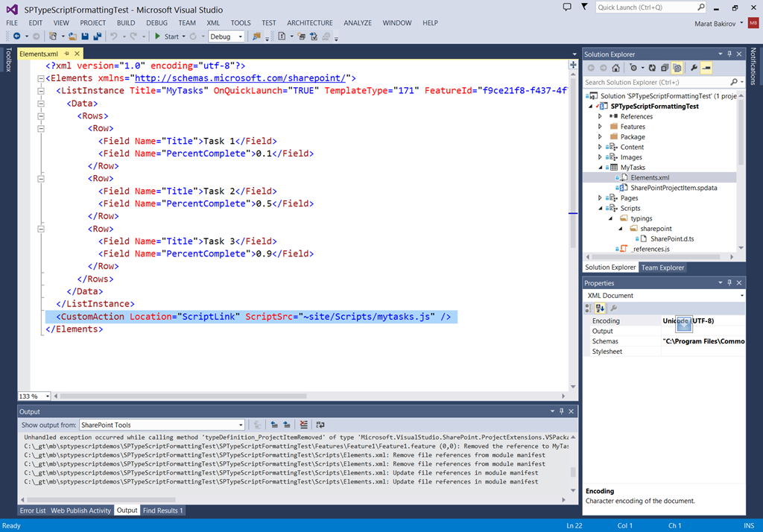Save Elements.xml with the single floppy icon
763x532 pixels.
[85, 37]
